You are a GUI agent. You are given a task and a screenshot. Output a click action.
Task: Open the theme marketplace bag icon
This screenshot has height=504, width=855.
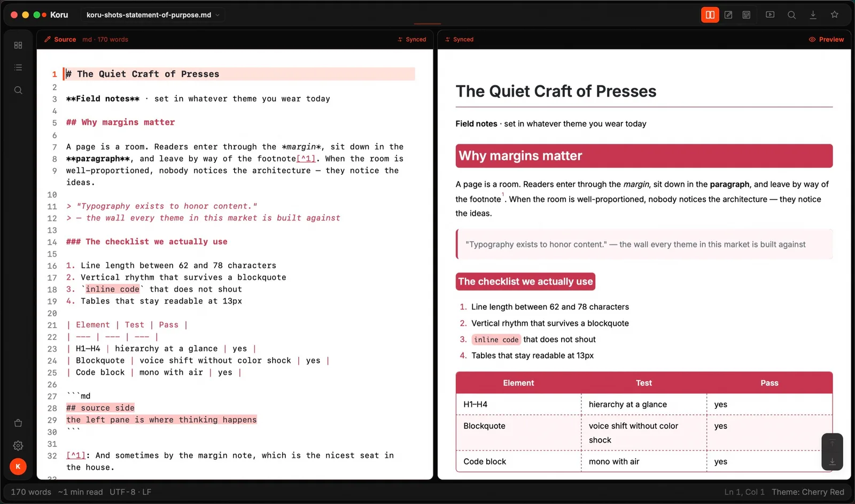[18, 423]
